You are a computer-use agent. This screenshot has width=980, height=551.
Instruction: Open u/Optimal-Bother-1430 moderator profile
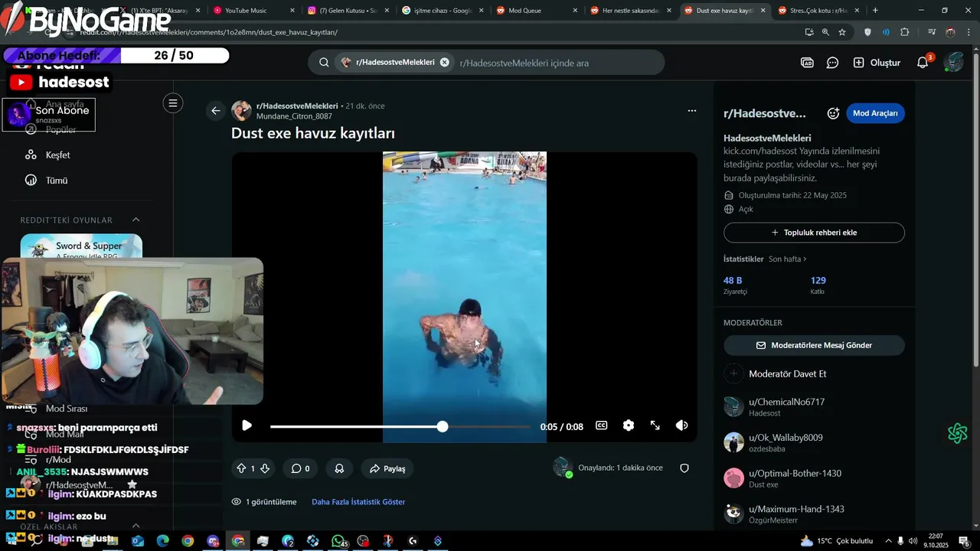795,474
